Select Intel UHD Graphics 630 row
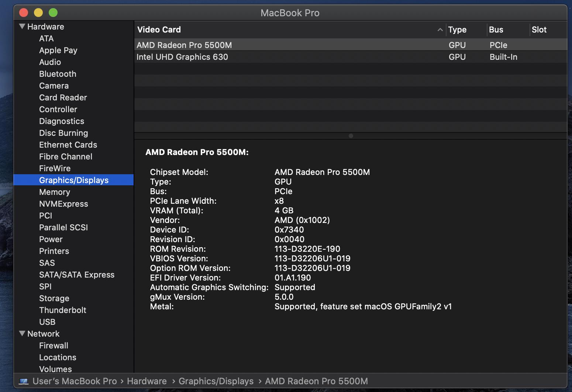The height and width of the screenshot is (392, 572). pyautogui.click(x=182, y=57)
